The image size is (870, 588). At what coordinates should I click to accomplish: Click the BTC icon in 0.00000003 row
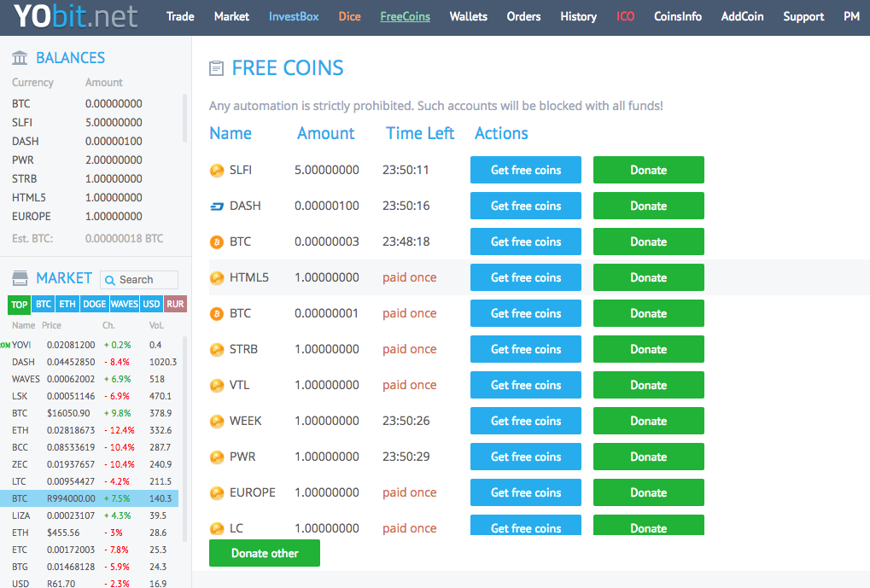coord(217,242)
